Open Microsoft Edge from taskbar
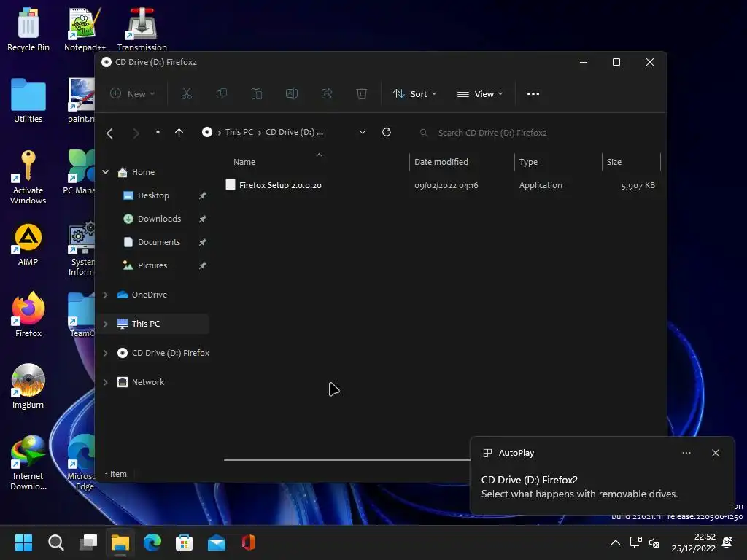 point(152,542)
